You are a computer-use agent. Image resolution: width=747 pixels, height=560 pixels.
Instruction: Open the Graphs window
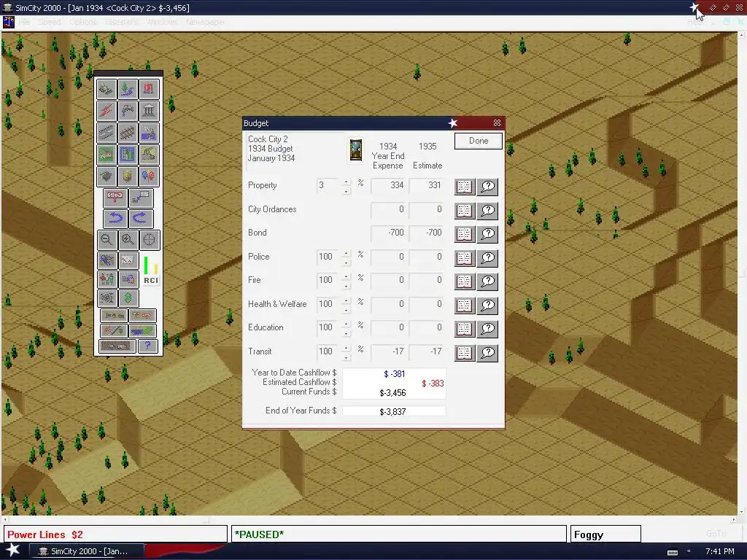128,260
